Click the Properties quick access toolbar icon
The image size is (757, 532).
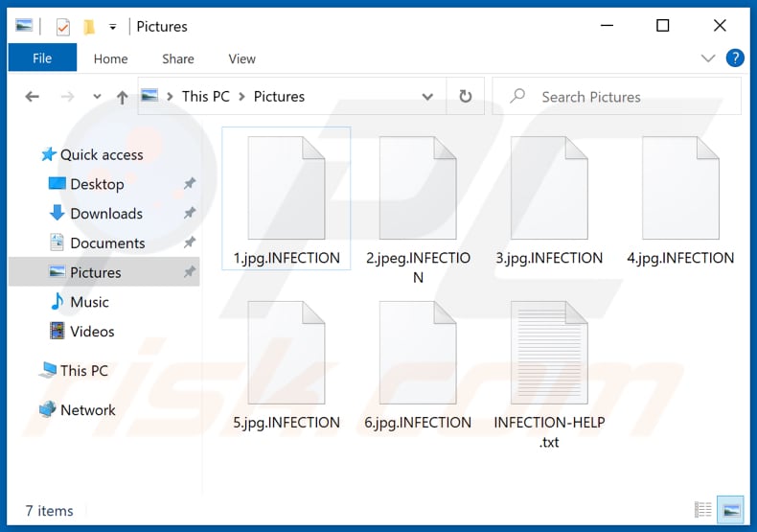point(63,27)
